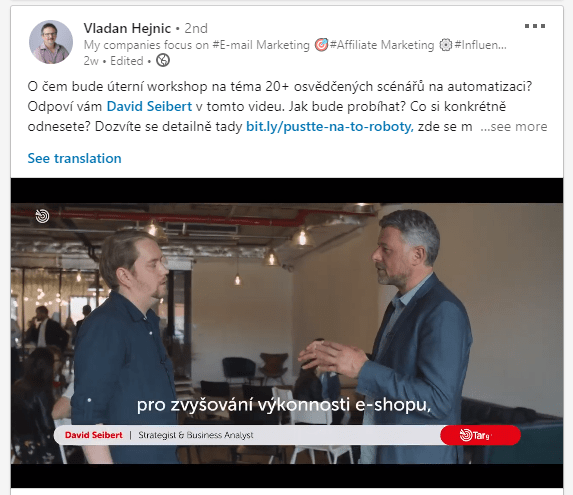This screenshot has height=495, width=573.
Task: Click the globe public visibility icon
Action: [163, 60]
